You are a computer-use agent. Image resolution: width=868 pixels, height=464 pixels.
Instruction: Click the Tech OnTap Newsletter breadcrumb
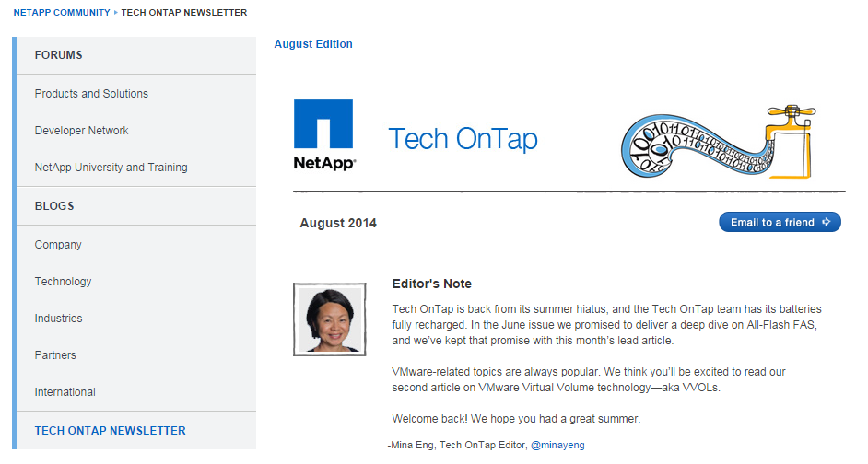(183, 12)
